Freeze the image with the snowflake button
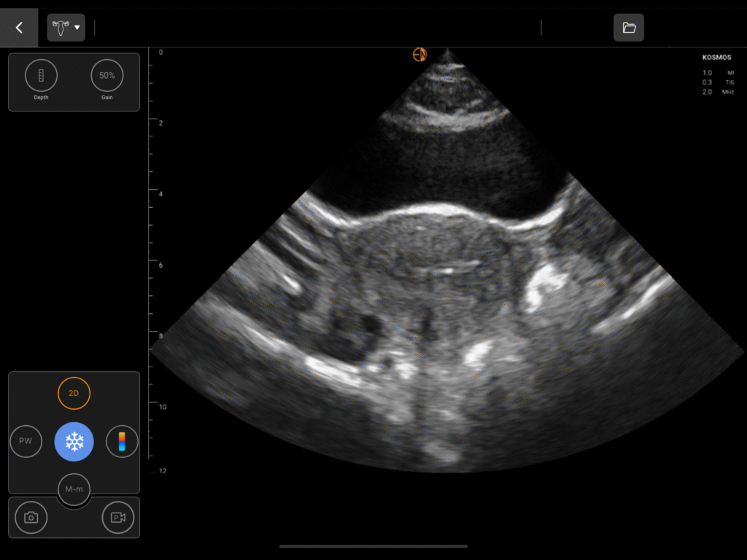Image resolution: width=747 pixels, height=560 pixels. pos(74,442)
